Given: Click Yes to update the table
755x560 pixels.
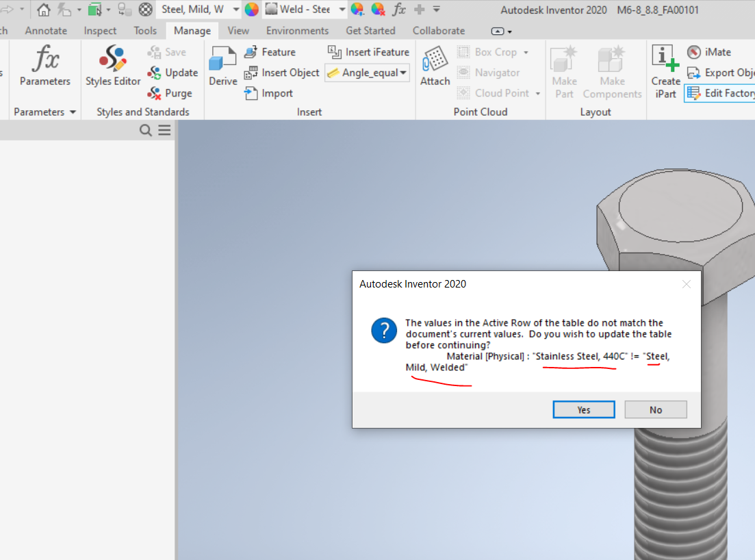Looking at the screenshot, I should pos(583,409).
